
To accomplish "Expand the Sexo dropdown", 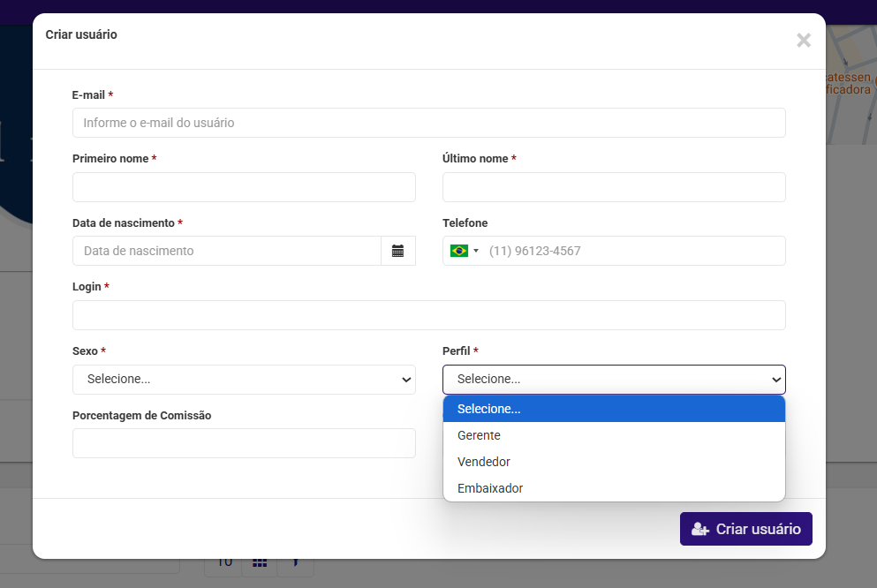I will 244,380.
